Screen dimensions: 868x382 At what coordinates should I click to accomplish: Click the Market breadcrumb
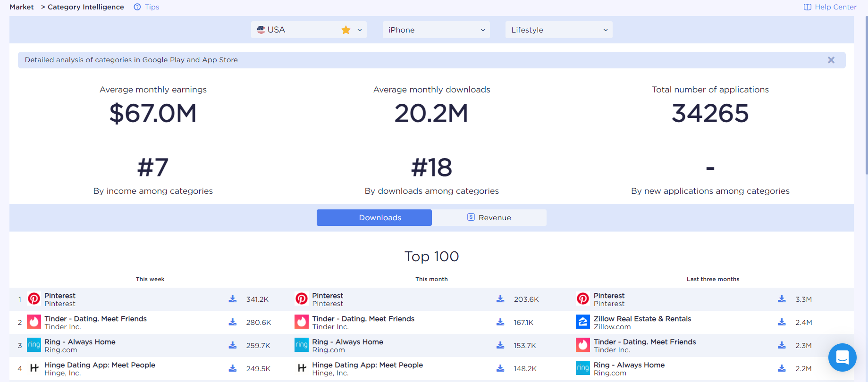pos(22,7)
